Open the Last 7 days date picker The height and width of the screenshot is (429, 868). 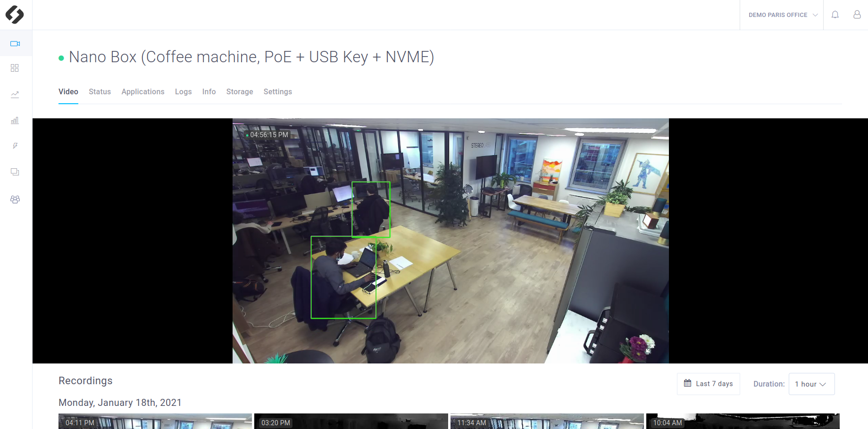[x=709, y=384]
